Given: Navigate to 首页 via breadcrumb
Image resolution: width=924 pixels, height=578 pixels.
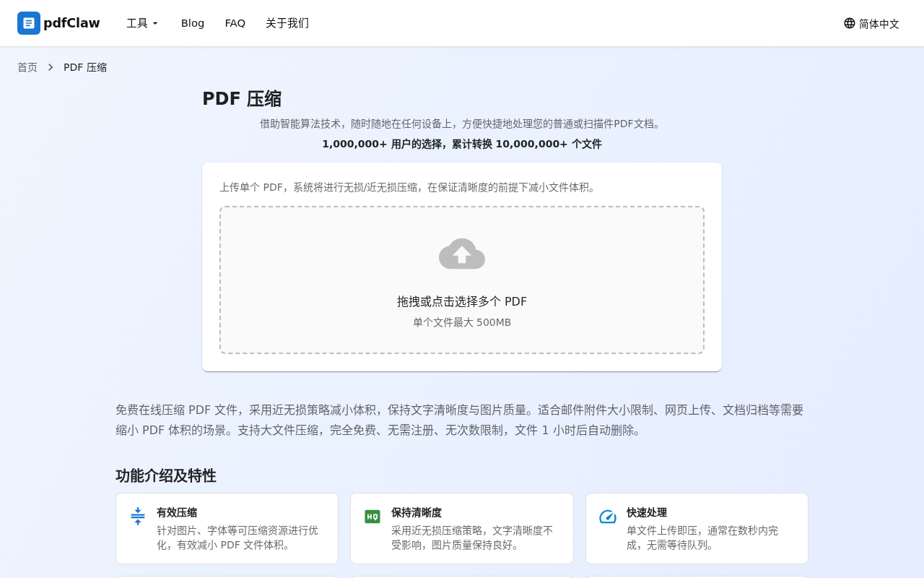Looking at the screenshot, I should pos(27,67).
